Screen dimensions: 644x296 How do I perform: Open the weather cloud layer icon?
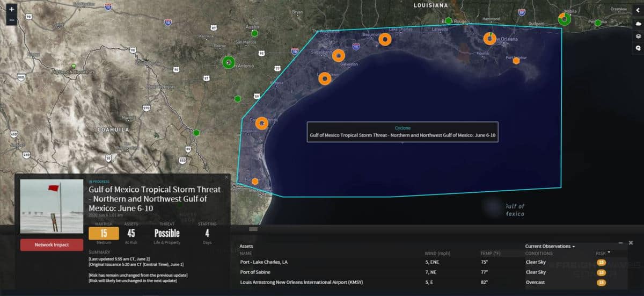click(x=638, y=24)
